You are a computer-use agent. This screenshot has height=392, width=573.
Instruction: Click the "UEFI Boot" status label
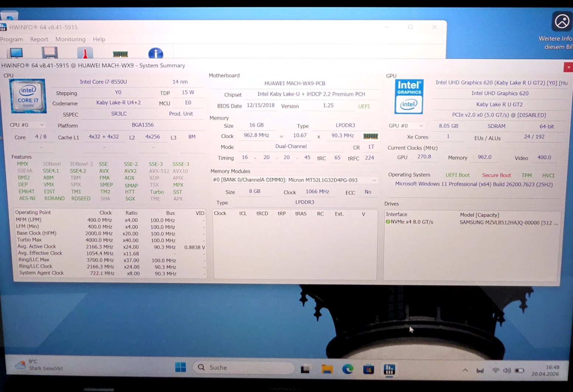tap(458, 176)
